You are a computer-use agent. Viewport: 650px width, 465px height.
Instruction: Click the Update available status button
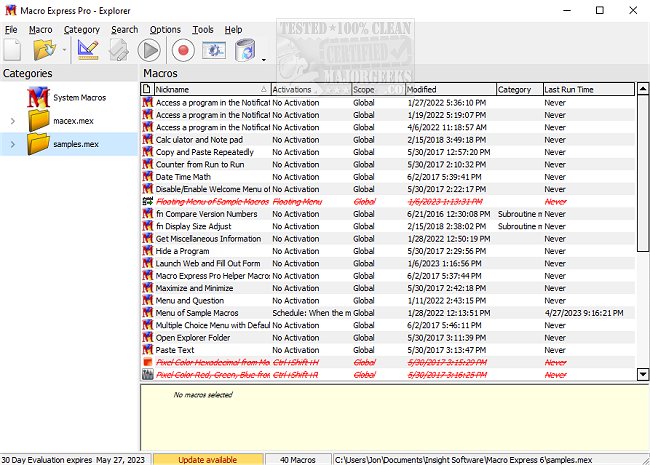208,459
